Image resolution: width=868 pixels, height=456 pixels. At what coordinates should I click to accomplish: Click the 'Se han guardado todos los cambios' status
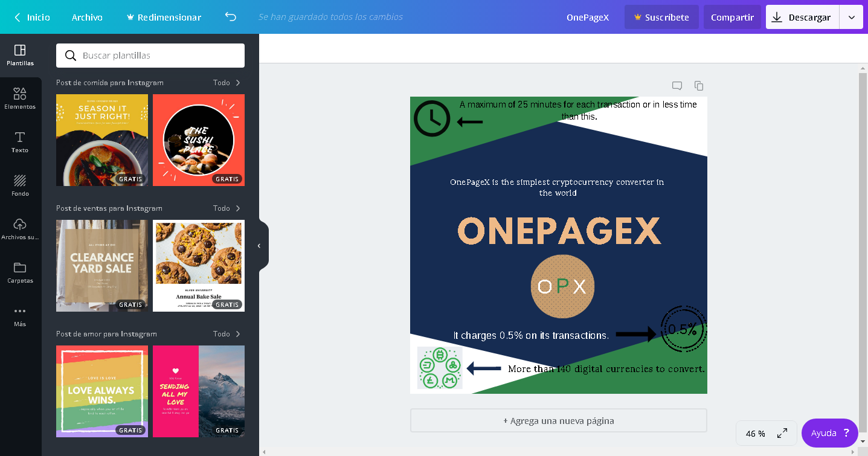click(x=330, y=17)
